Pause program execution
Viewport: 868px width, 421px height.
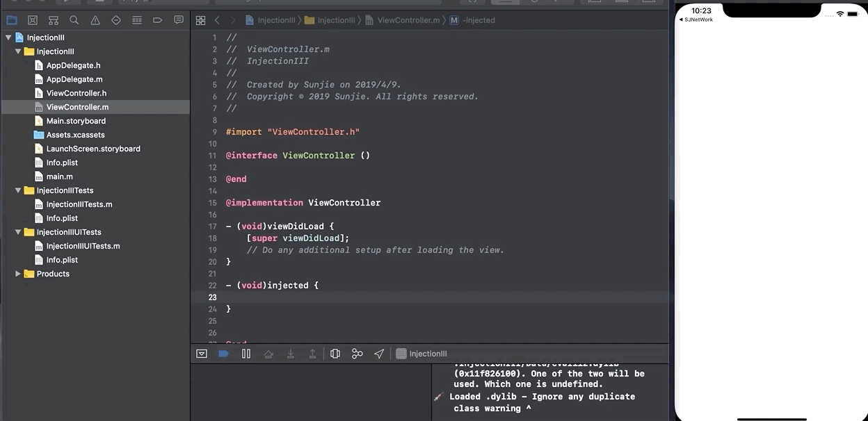point(246,354)
